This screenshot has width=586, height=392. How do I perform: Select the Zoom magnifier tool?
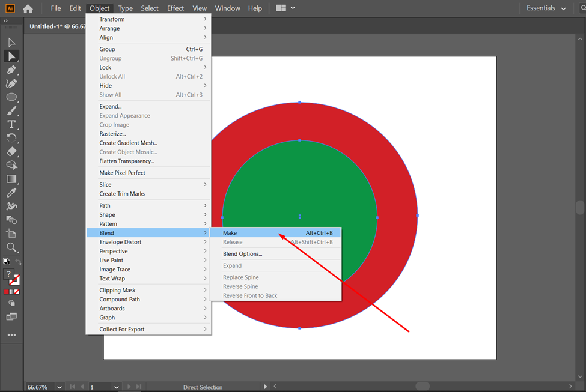[x=11, y=247]
